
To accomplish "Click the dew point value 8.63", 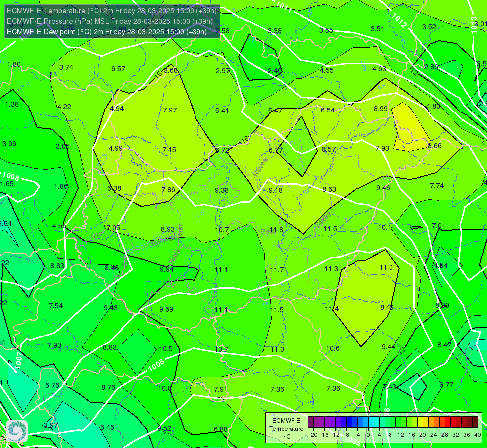I will click(329, 189).
